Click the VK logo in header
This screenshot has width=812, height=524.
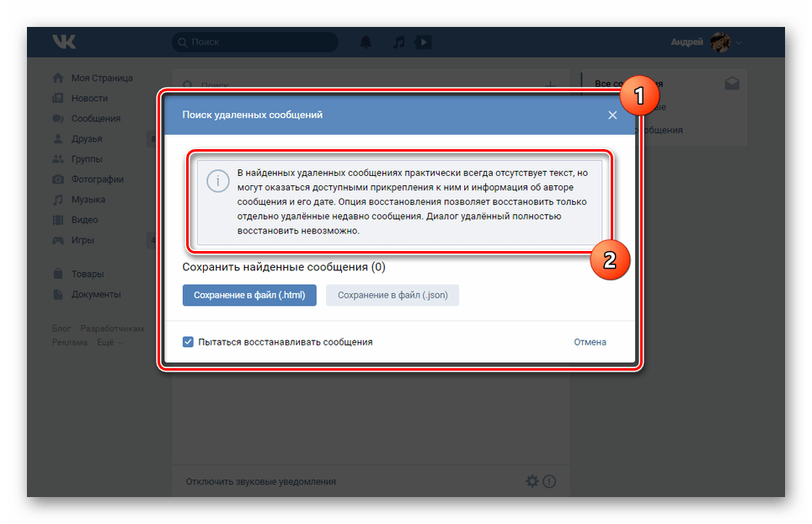point(64,41)
